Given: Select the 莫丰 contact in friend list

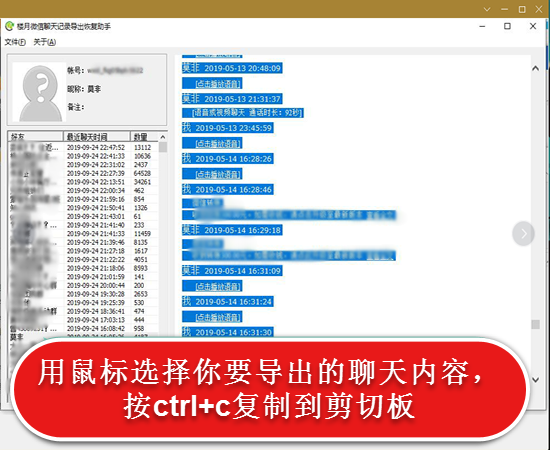Looking at the screenshot, I should pyautogui.click(x=17, y=337).
